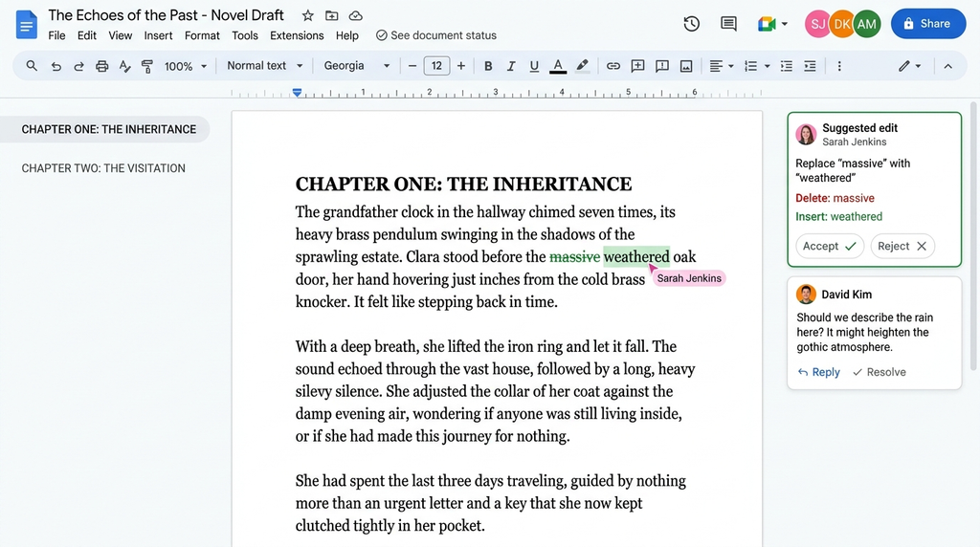Click See document status
Viewport: 980px width, 547px height.
[436, 35]
